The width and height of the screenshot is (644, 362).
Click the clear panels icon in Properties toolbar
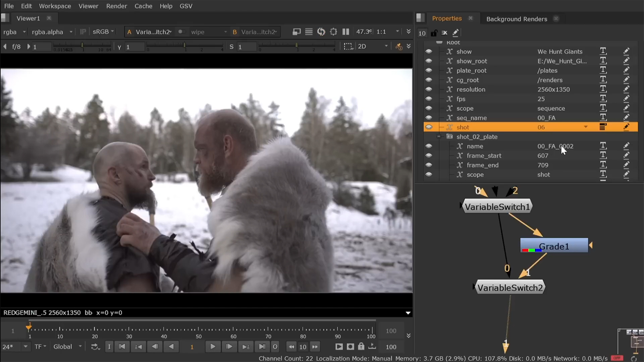tap(445, 33)
